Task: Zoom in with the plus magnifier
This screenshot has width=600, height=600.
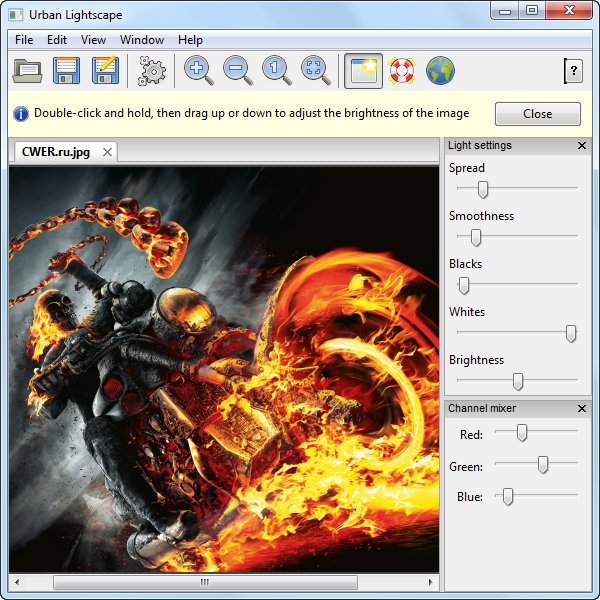Action: 198,71
